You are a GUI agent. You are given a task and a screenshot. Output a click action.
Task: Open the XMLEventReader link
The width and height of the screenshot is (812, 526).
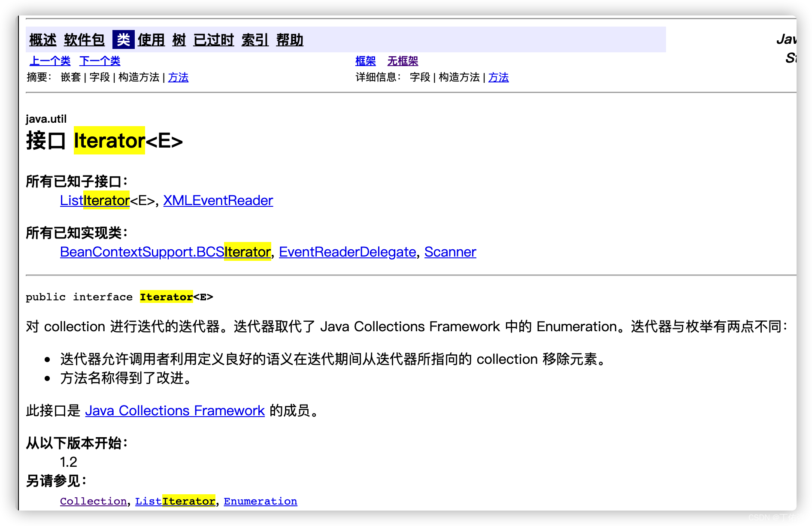218,200
